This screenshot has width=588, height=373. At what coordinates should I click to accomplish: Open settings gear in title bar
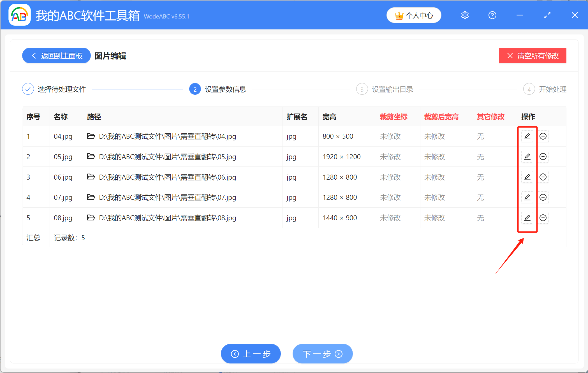click(x=465, y=15)
